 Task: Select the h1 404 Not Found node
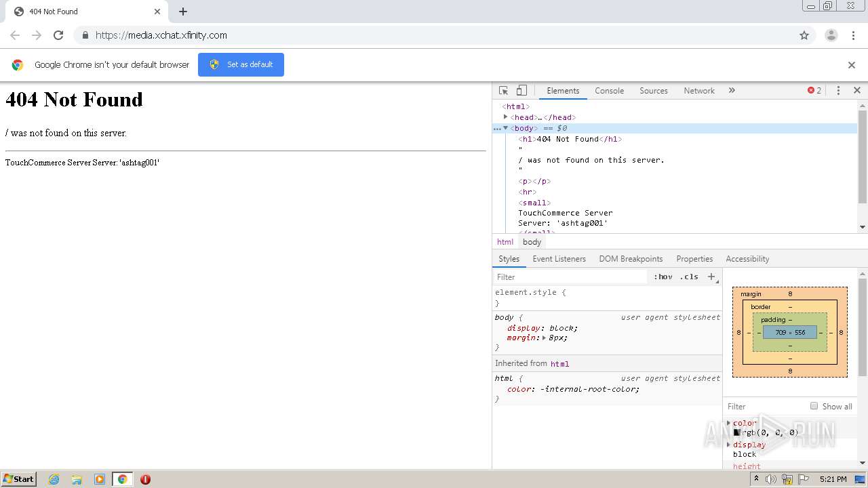point(570,139)
